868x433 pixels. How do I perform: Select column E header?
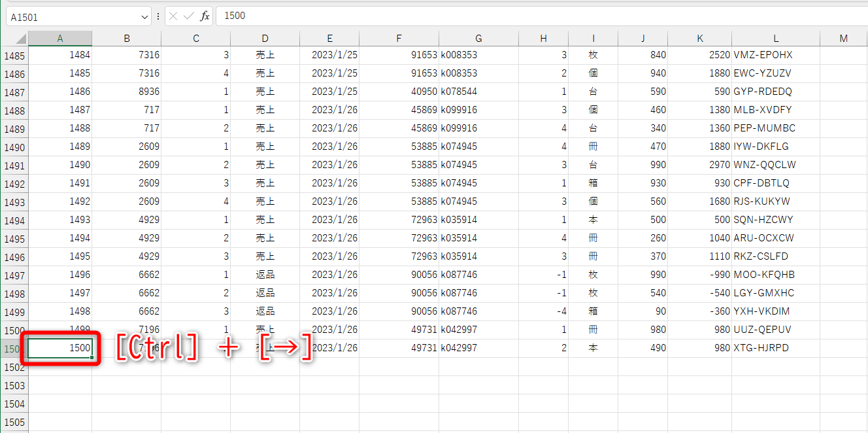[330, 39]
